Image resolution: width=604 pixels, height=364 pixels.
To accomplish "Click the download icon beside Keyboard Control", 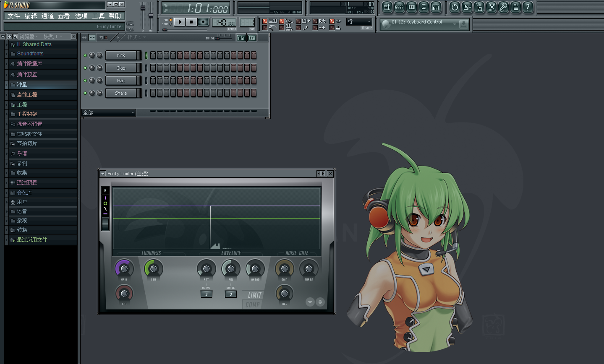I will (463, 24).
